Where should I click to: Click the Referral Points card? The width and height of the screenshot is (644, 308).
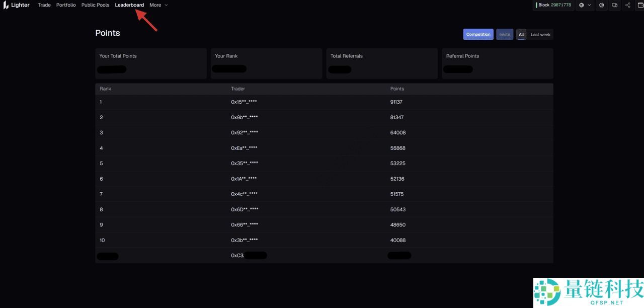[498, 63]
